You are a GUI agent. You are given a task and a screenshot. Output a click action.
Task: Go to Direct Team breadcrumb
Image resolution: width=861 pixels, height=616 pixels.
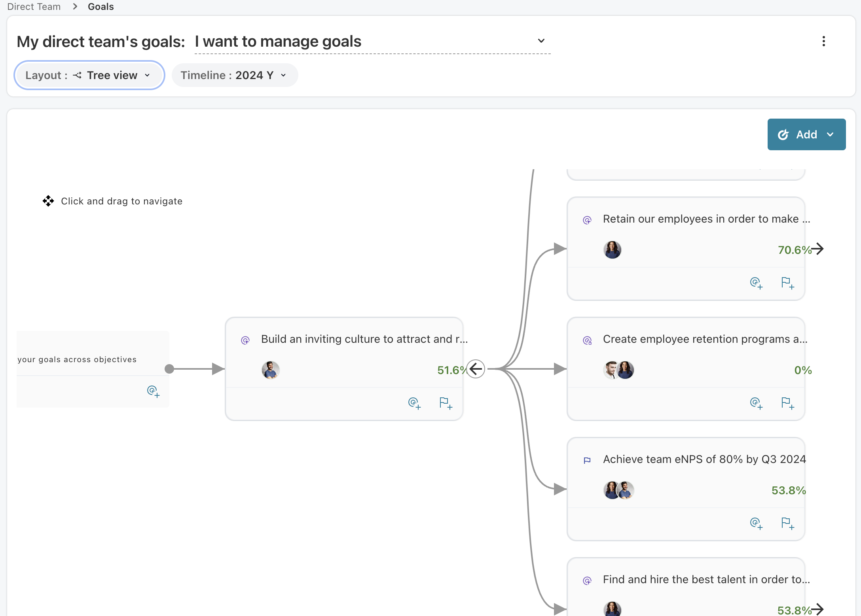point(34,7)
